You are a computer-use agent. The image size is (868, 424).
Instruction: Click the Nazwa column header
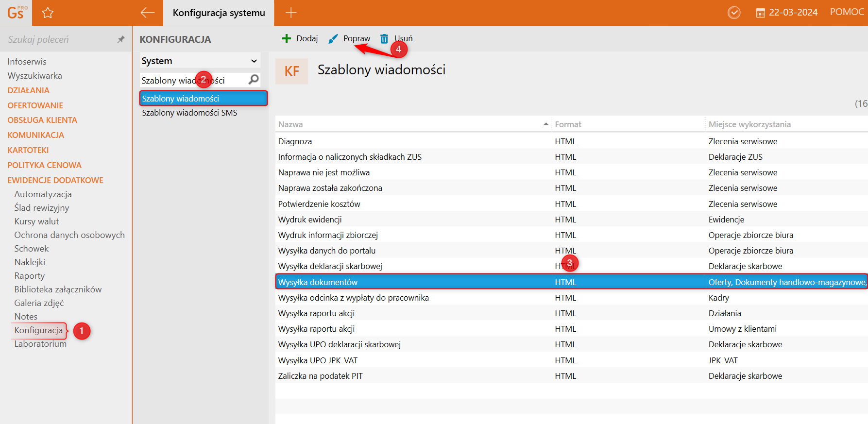tap(290, 124)
